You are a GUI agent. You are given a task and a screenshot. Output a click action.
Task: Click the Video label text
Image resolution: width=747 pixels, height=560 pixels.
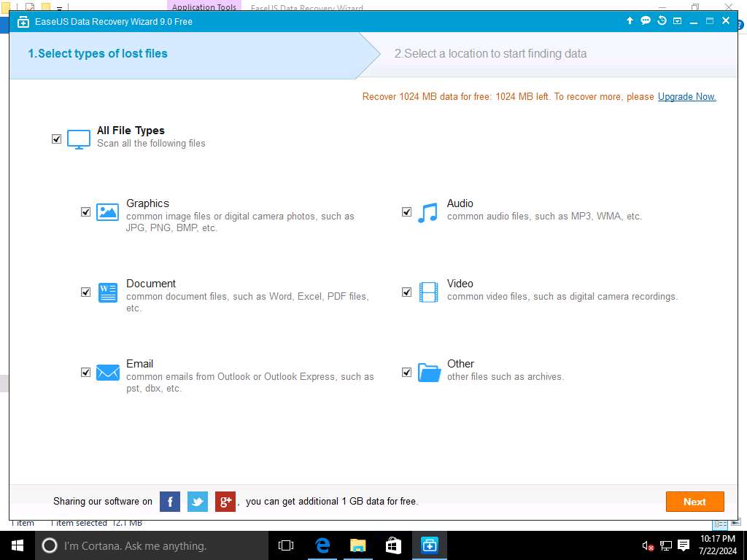pos(460,284)
